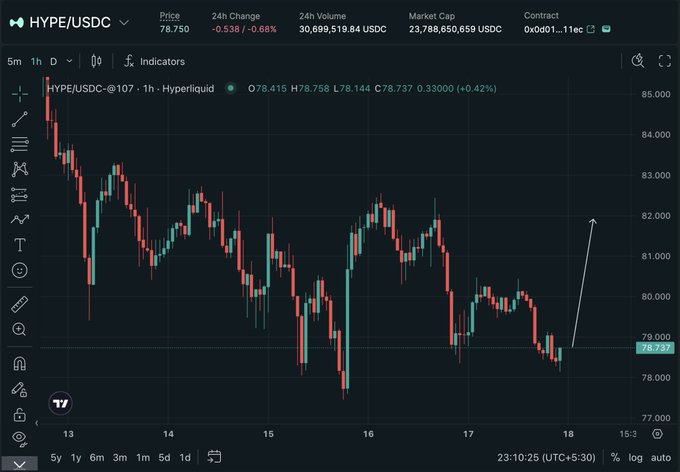Open candlestick chart type selector
The height and width of the screenshot is (472, 680).
[96, 61]
